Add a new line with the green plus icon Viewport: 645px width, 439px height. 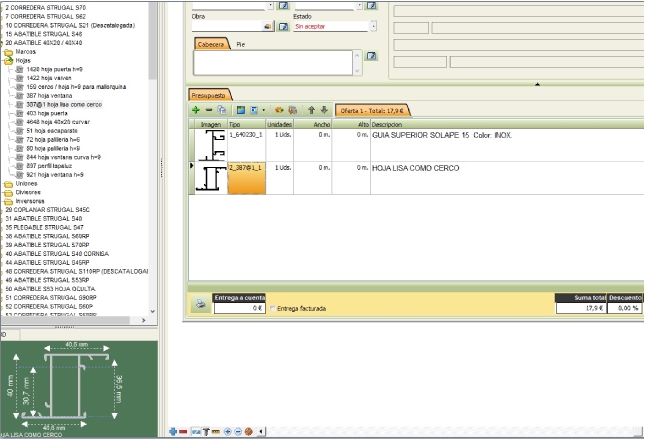click(196, 110)
